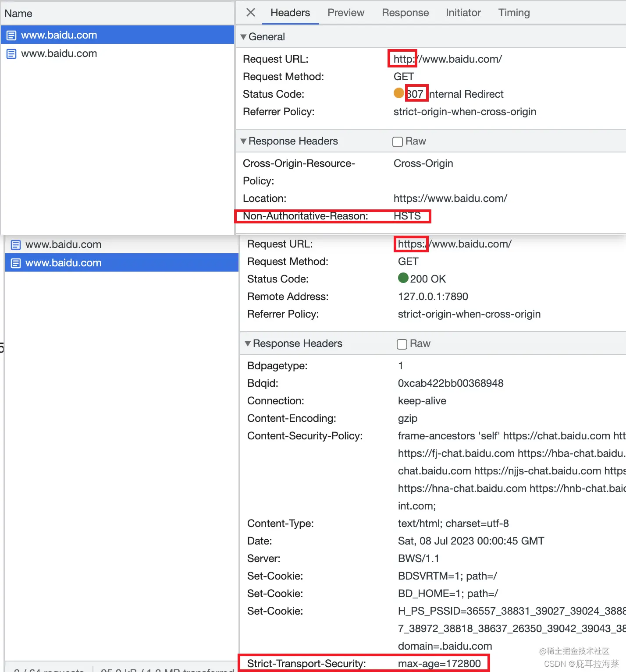
Task: Click the https://www.baidu.com/ request URL value
Action: (x=455, y=244)
